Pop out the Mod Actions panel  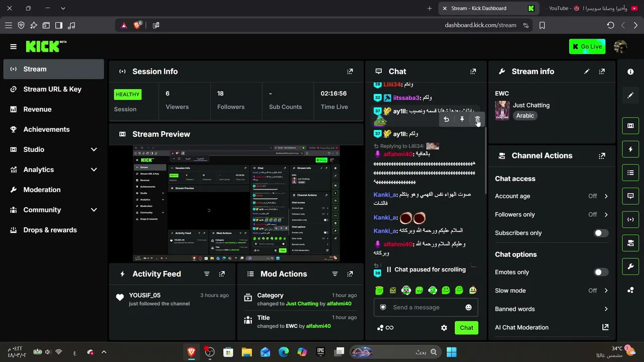[350, 274]
